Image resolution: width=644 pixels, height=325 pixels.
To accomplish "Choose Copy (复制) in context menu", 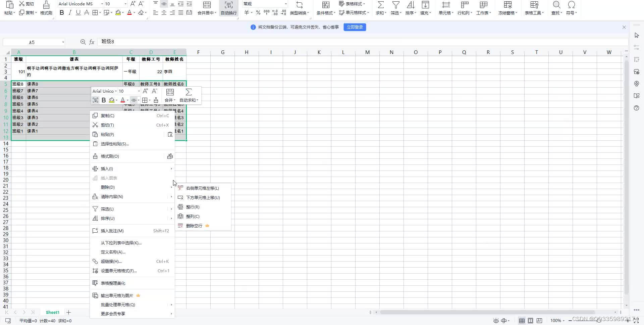I will [132, 115].
